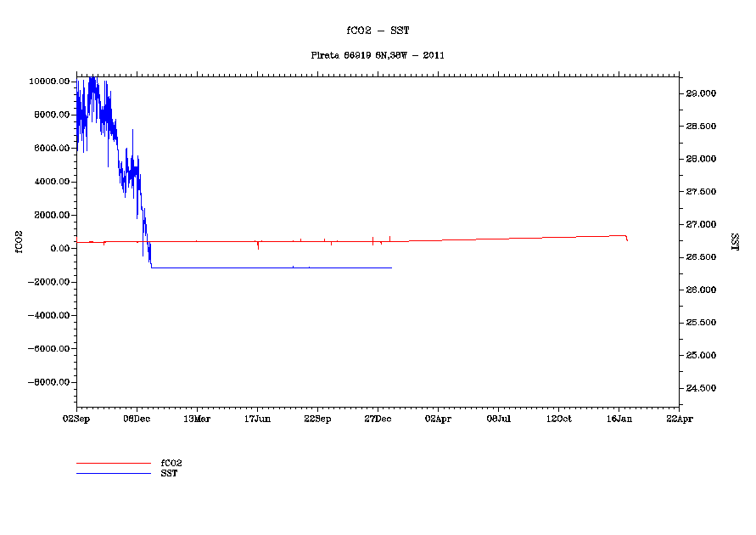Click the 02Sep date tick on x-axis
This screenshot has height=535, width=756.
pos(76,419)
